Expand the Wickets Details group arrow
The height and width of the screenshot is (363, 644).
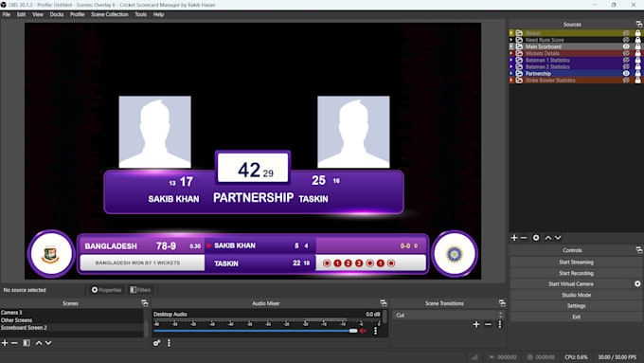511,53
